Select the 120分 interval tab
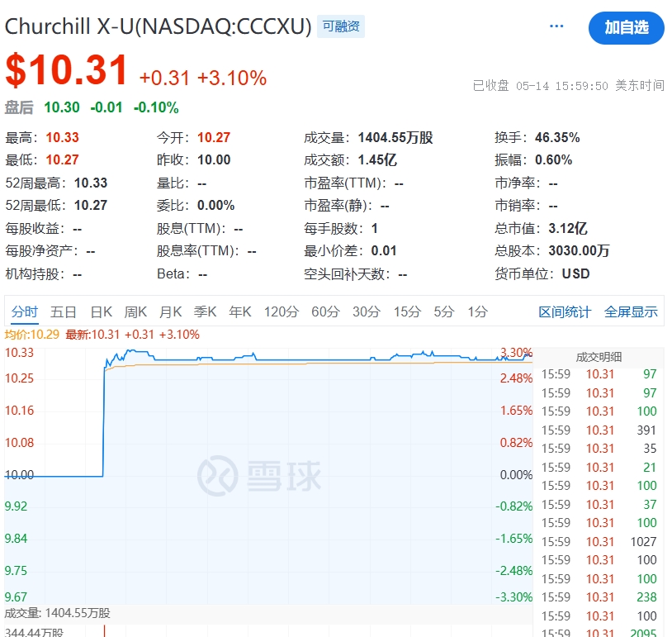The image size is (672, 637). click(x=282, y=311)
